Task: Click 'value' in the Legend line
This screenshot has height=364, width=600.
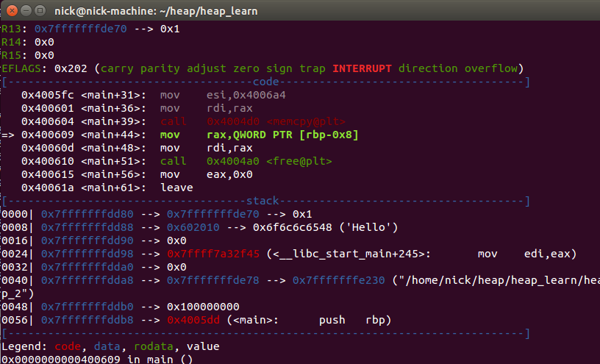Action: click(x=203, y=346)
